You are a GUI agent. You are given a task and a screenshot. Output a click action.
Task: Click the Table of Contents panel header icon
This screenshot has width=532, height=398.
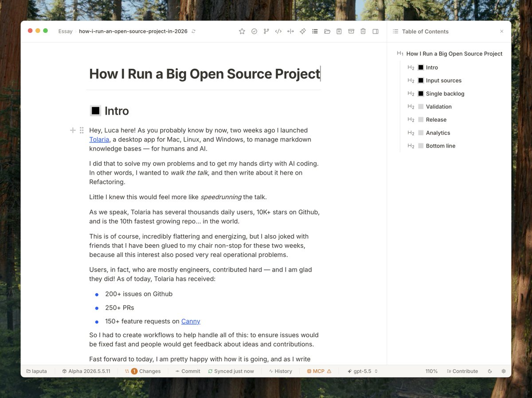(x=395, y=32)
